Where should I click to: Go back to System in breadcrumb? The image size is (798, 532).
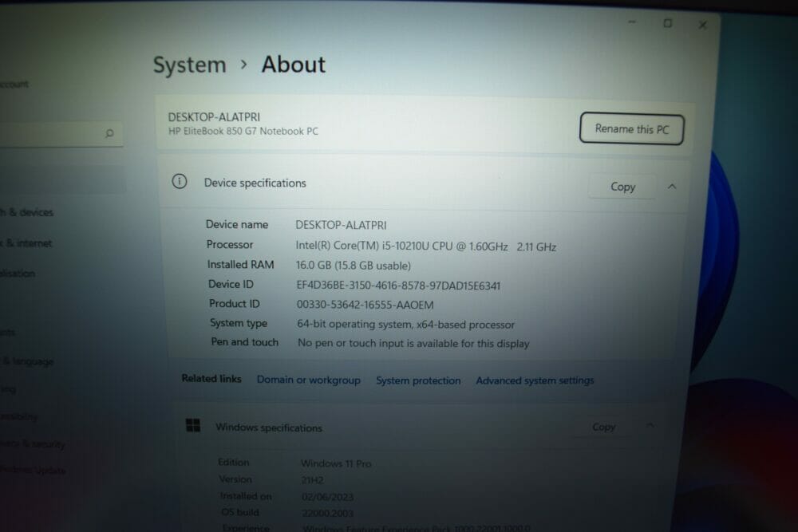tap(189, 65)
